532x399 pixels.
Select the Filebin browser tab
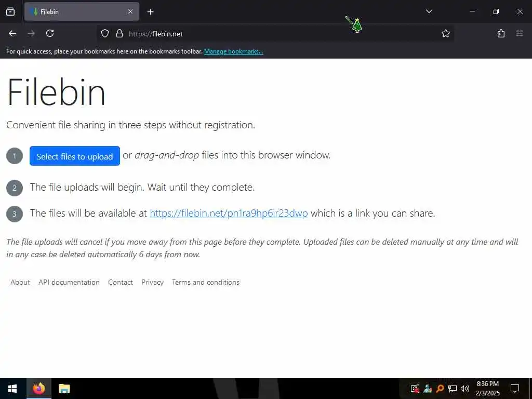(82, 12)
